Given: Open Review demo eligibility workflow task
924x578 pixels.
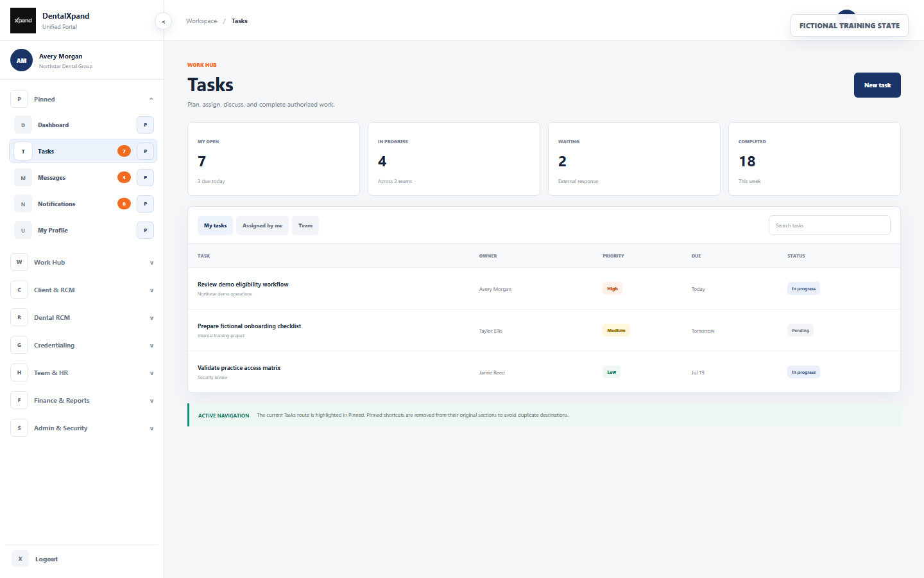Looking at the screenshot, I should pyautogui.click(x=243, y=284).
